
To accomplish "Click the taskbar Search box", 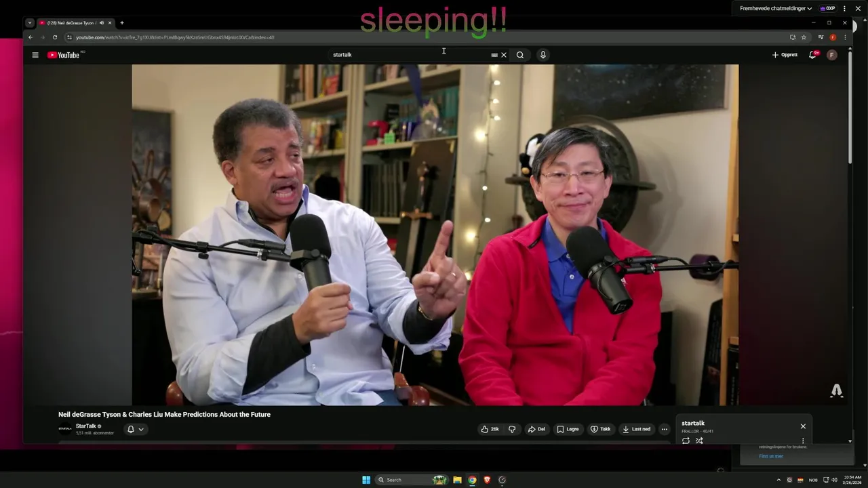I will [x=412, y=480].
